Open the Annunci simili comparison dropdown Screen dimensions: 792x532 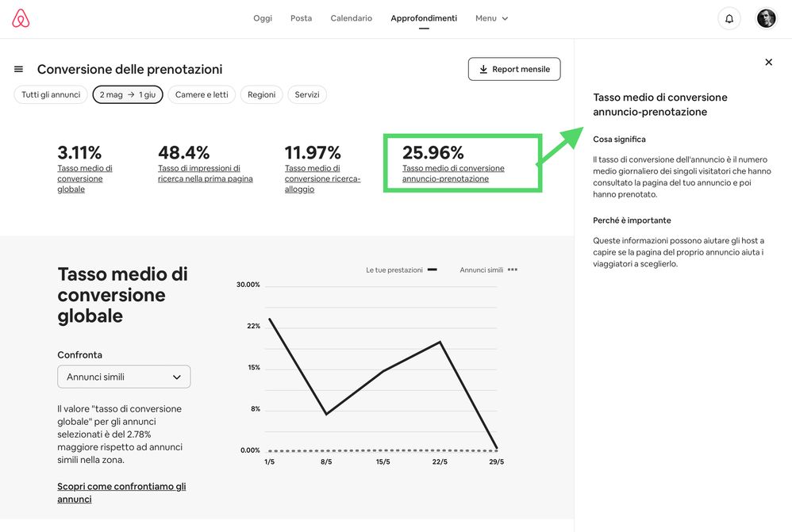point(124,377)
